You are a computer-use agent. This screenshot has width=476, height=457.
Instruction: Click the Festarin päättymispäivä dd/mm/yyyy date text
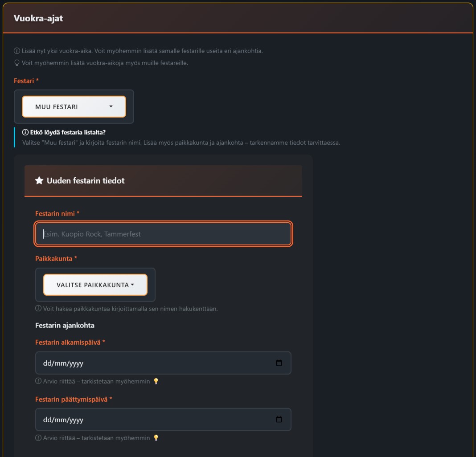(63, 420)
